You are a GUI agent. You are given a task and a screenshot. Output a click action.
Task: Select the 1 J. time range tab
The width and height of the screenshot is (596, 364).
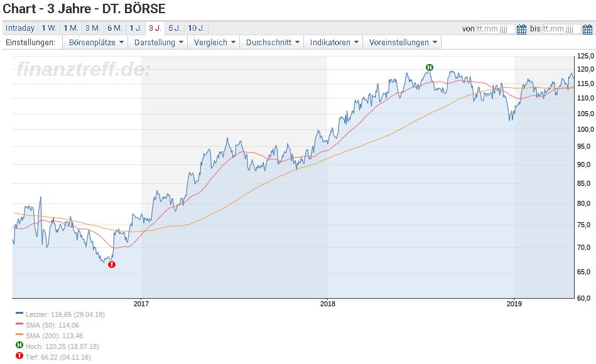click(135, 28)
